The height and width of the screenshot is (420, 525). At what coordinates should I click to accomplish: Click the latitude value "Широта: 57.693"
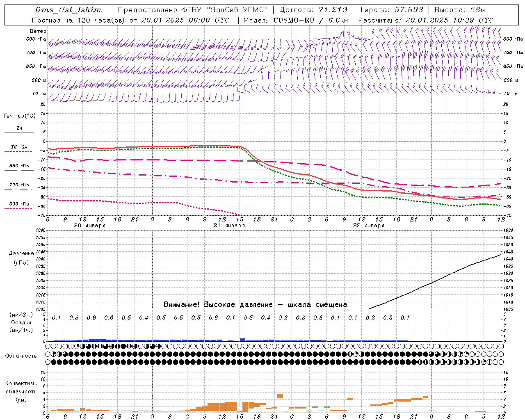[x=390, y=10]
